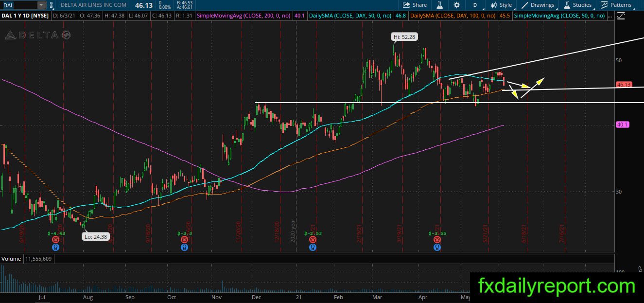
Task: Open the beaker research icon in toolbar
Action: [x=439, y=5]
